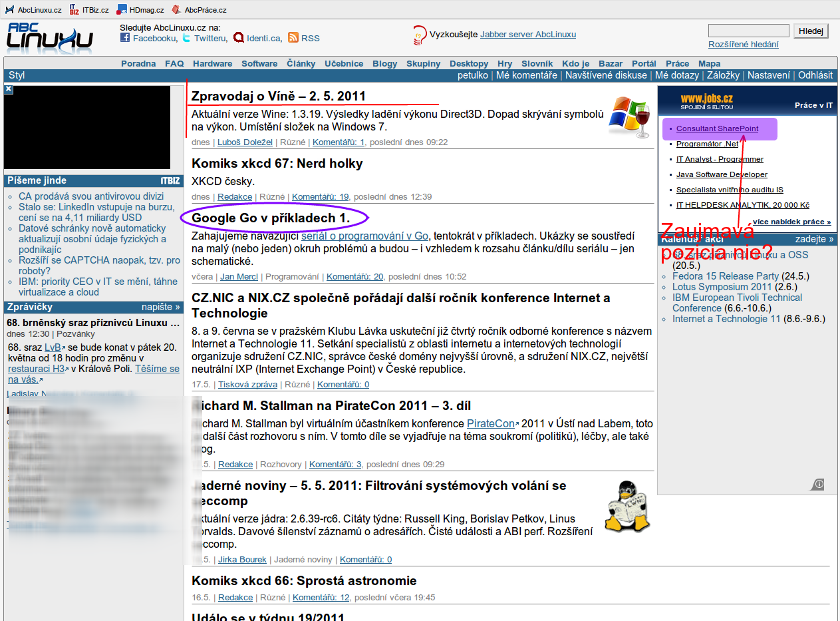The width and height of the screenshot is (840, 621).
Task: Open the FAQ menu item
Action: tap(174, 63)
